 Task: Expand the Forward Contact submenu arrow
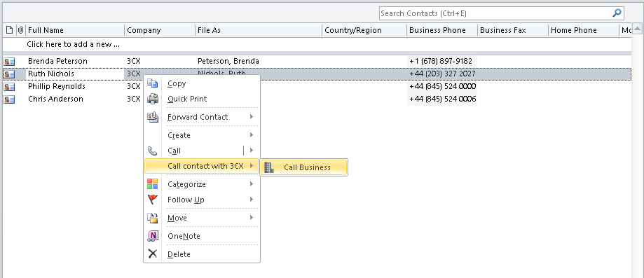click(x=252, y=117)
